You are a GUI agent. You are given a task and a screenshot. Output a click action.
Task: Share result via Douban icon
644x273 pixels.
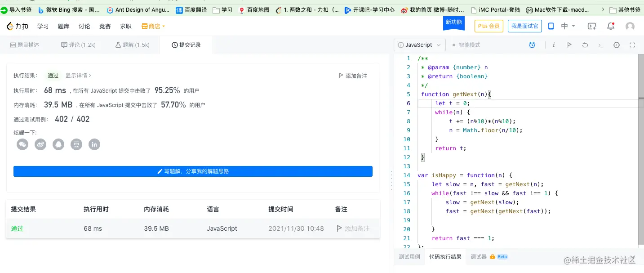point(76,144)
